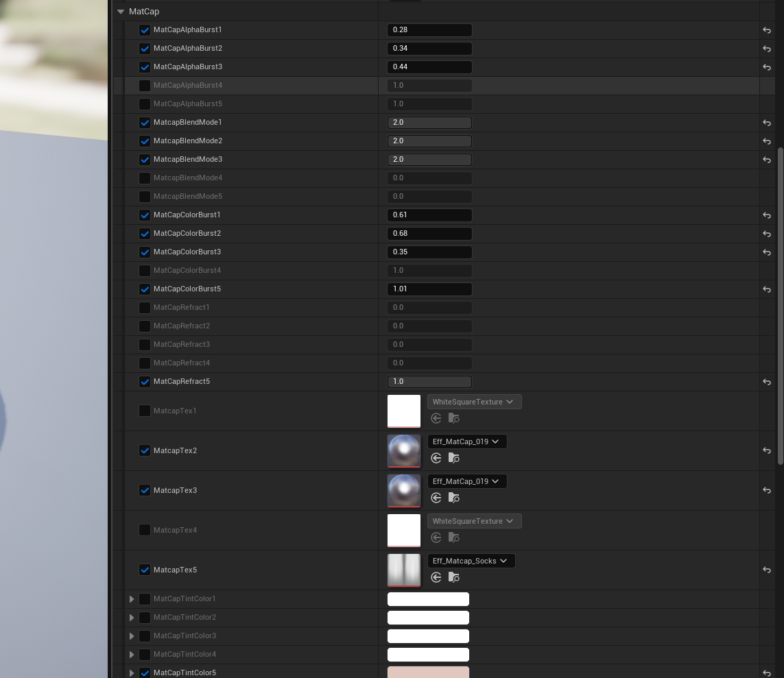The image size is (784, 678).
Task: Enable the MatcapTex1 override checkbox
Action: coord(145,411)
